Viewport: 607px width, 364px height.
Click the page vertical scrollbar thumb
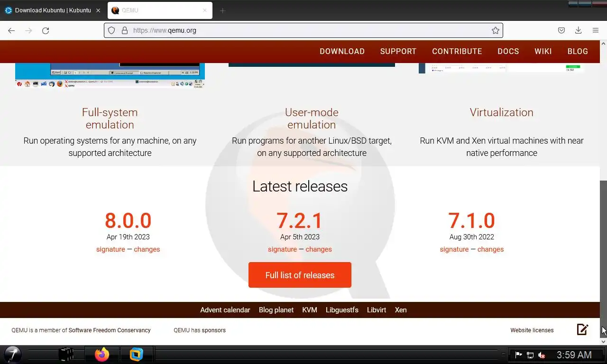(x=603, y=259)
